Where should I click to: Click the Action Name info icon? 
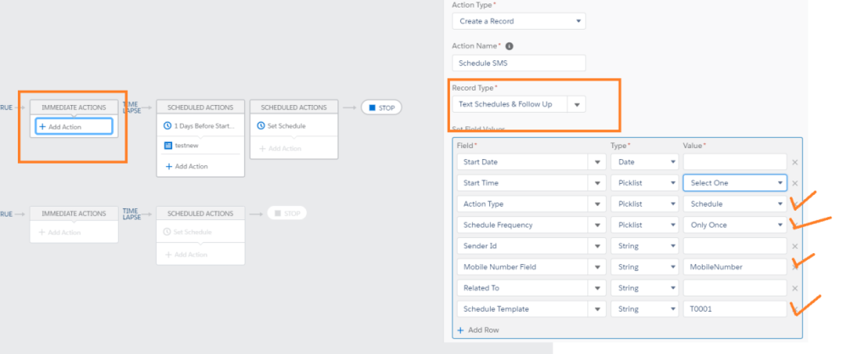(509, 46)
